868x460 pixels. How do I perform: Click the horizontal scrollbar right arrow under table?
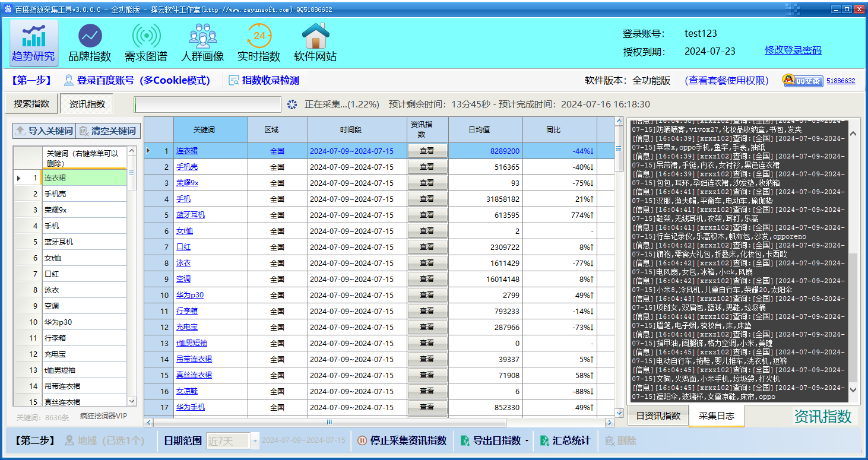(x=610, y=423)
